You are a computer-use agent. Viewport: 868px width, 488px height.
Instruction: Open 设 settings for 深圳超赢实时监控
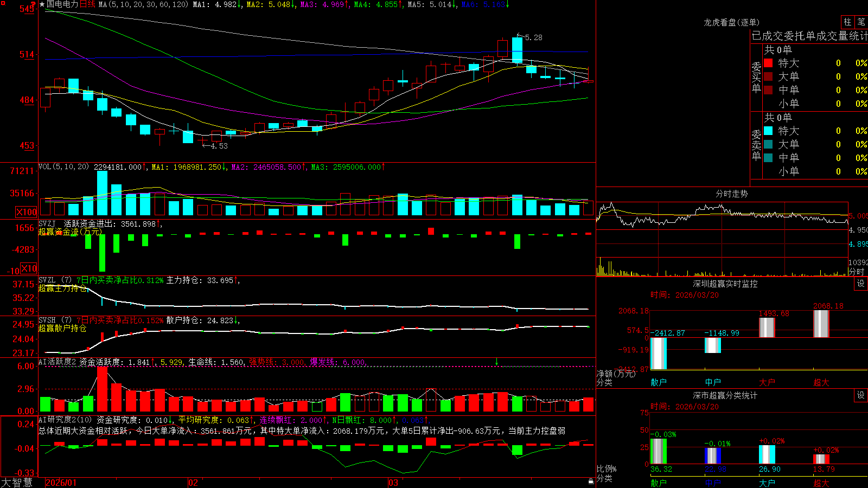pyautogui.click(x=861, y=284)
